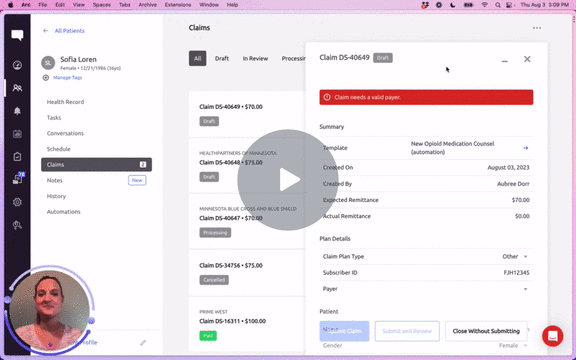Open the patients people icon
This screenshot has height=360, width=576.
[x=17, y=88]
